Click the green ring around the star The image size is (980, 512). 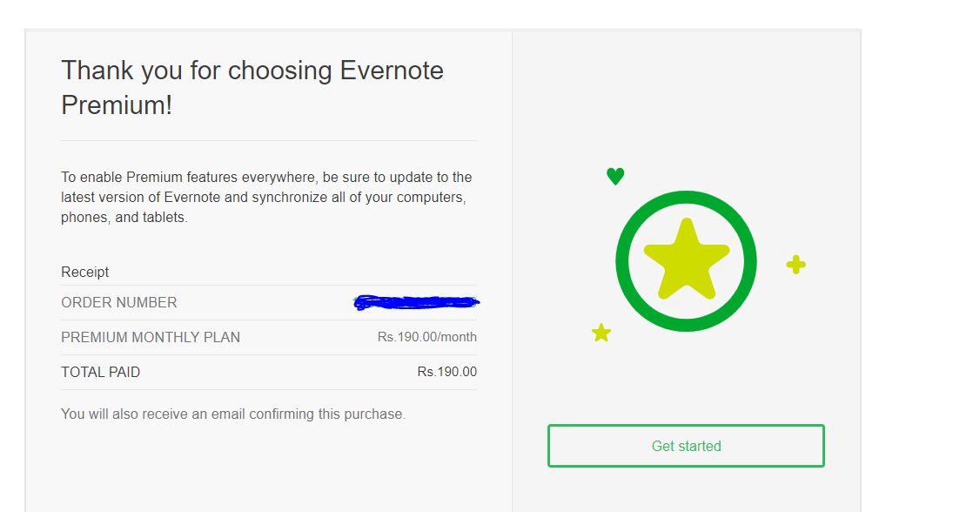[x=622, y=261]
